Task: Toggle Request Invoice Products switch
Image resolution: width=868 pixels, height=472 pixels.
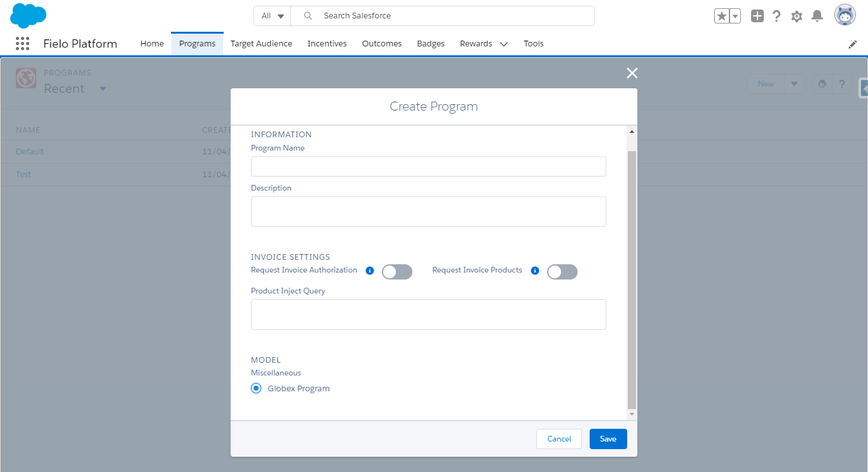Action: pos(562,272)
